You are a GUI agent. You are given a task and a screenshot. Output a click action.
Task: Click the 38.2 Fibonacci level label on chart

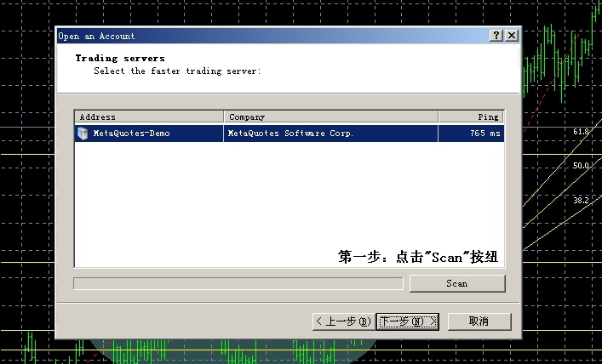pyautogui.click(x=581, y=200)
